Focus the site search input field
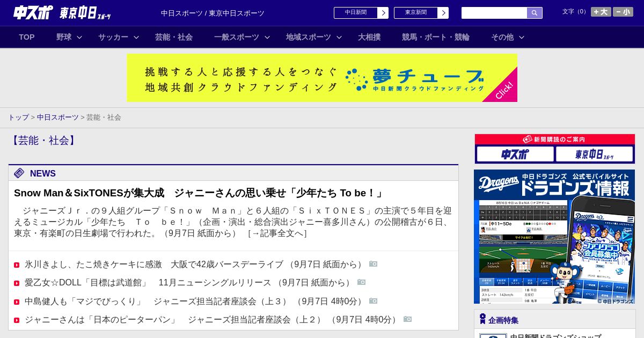 click(x=494, y=13)
